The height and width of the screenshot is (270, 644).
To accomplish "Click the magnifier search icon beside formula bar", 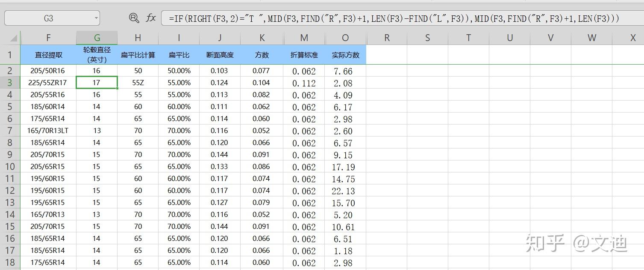I will (134, 18).
